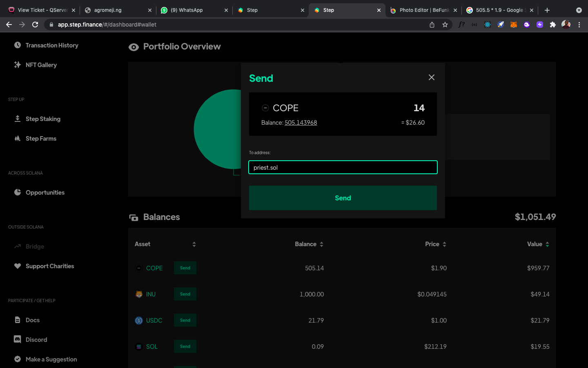Click the browser address bar URL
This screenshot has height=368, width=588.
click(107, 25)
